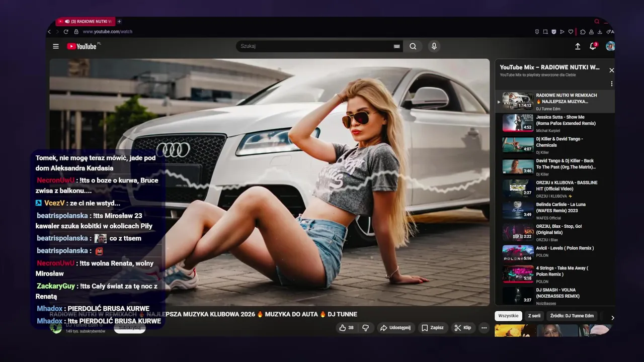This screenshot has width=644, height=362.
Task: Click the chat username VcezV
Action: pyautogui.click(x=54, y=203)
